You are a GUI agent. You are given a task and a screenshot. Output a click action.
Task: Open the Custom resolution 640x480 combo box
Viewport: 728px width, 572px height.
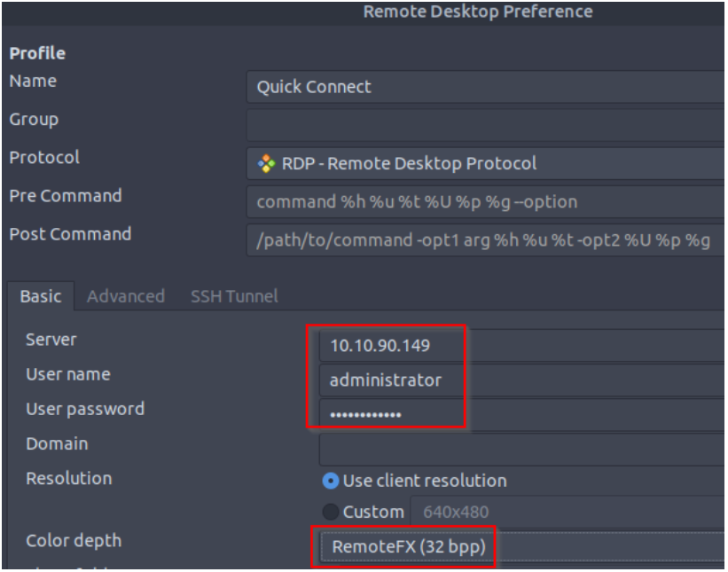click(x=568, y=513)
